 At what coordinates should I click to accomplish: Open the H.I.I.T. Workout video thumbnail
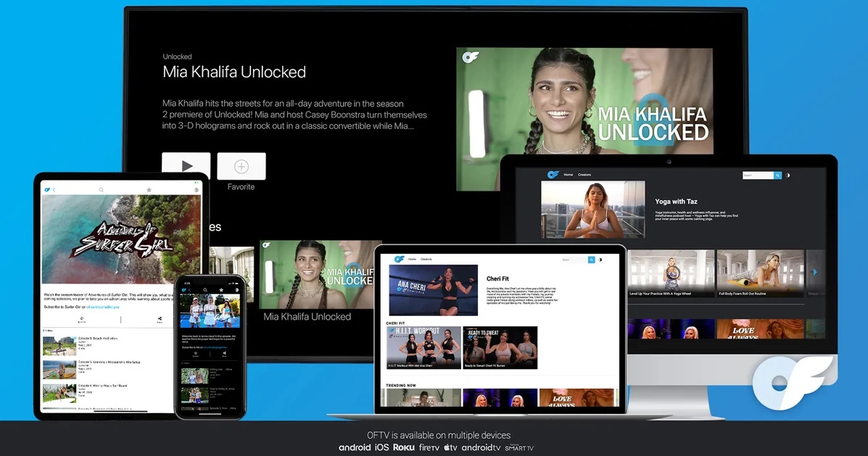coord(423,345)
